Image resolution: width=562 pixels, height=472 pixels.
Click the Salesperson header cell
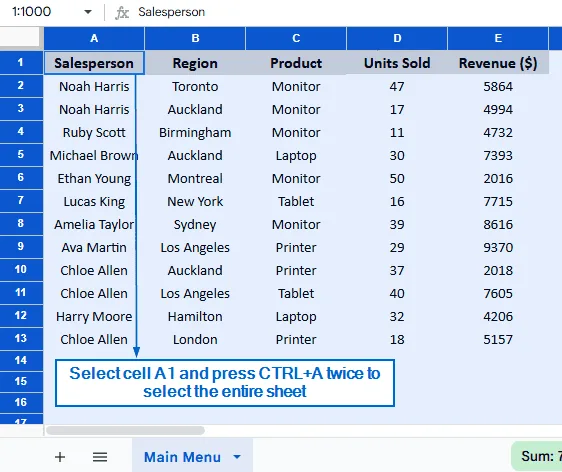pyautogui.click(x=94, y=63)
